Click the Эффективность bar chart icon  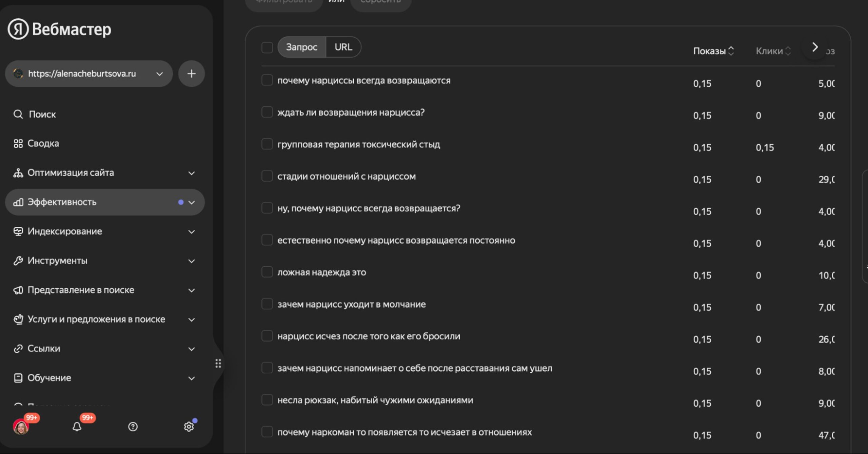(18, 202)
